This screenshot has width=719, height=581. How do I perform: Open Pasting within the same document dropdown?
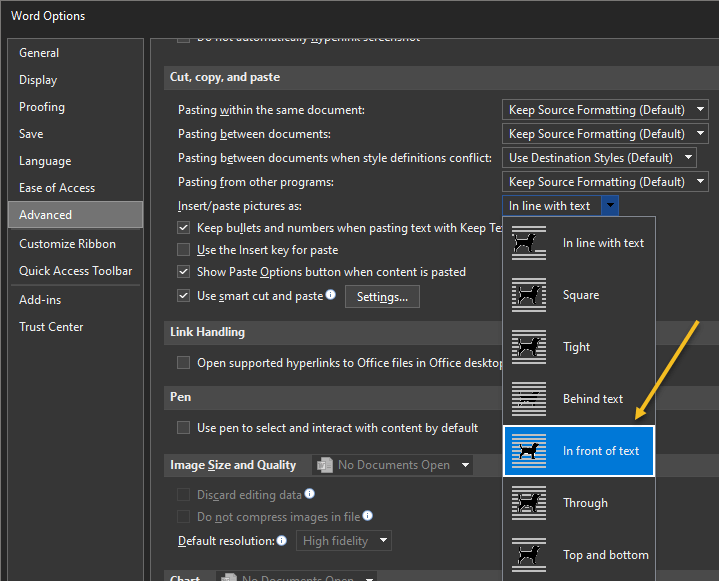point(700,110)
